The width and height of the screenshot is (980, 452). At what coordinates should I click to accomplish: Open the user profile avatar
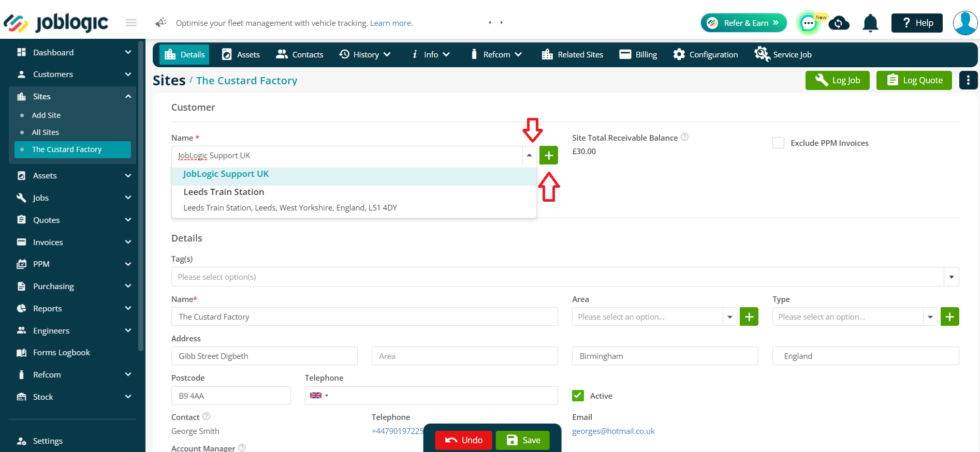965,23
